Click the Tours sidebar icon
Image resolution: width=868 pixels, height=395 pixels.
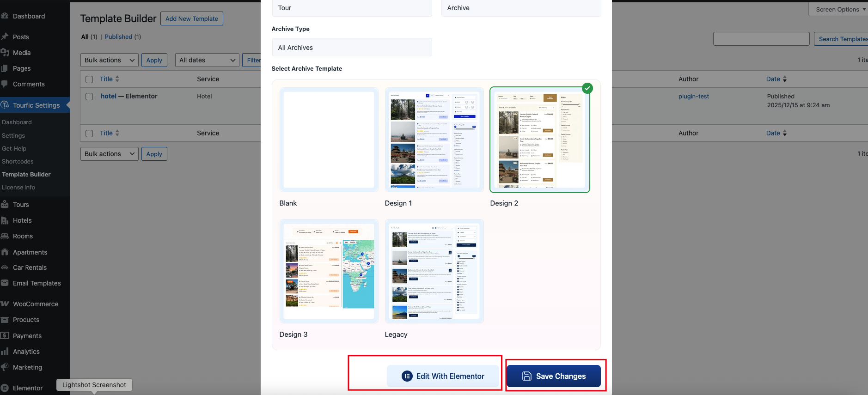pyautogui.click(x=5, y=205)
